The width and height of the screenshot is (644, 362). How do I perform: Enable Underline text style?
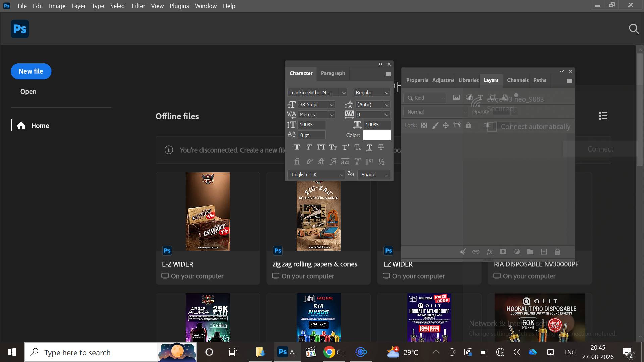tap(369, 147)
